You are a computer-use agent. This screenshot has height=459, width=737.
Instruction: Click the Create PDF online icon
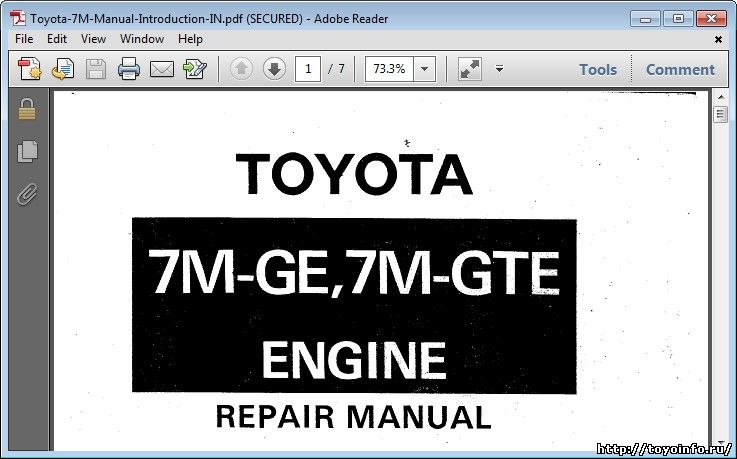(30, 69)
